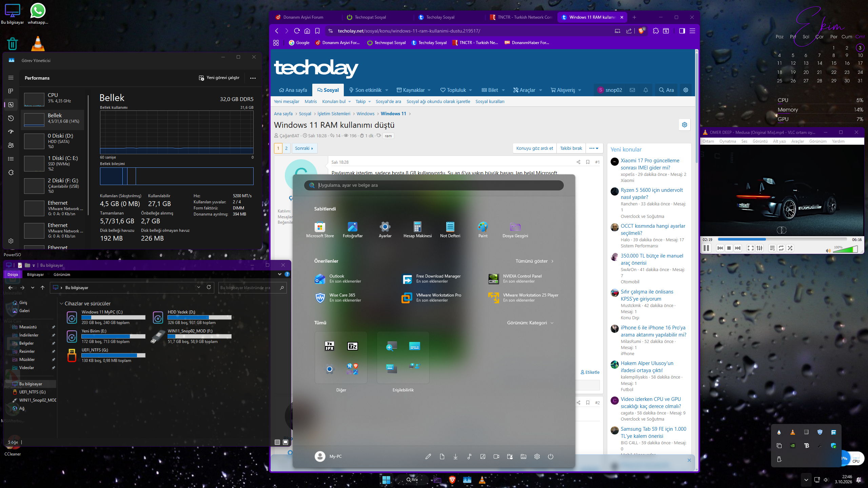Viewport: 868px width, 488px height.
Task: Pause the VLC video playback
Action: point(706,248)
